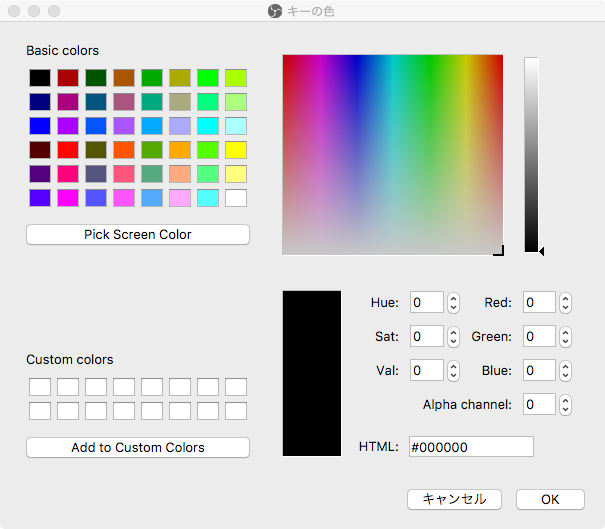Select the black basic color swatch

coord(40,78)
